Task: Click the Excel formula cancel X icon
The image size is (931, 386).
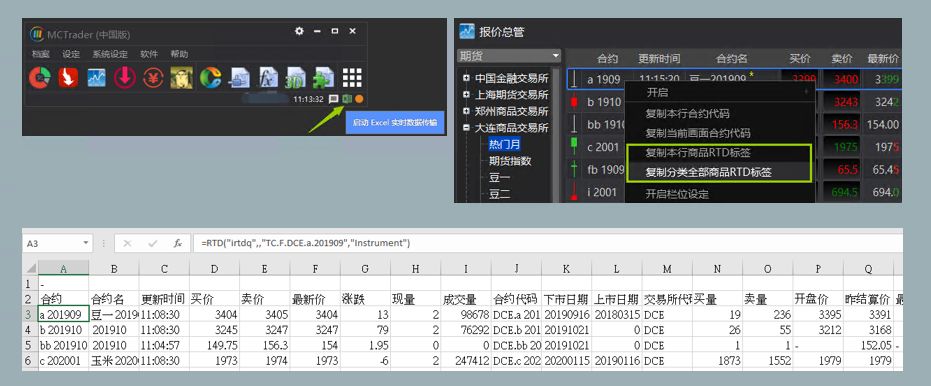Action: pyautogui.click(x=127, y=243)
